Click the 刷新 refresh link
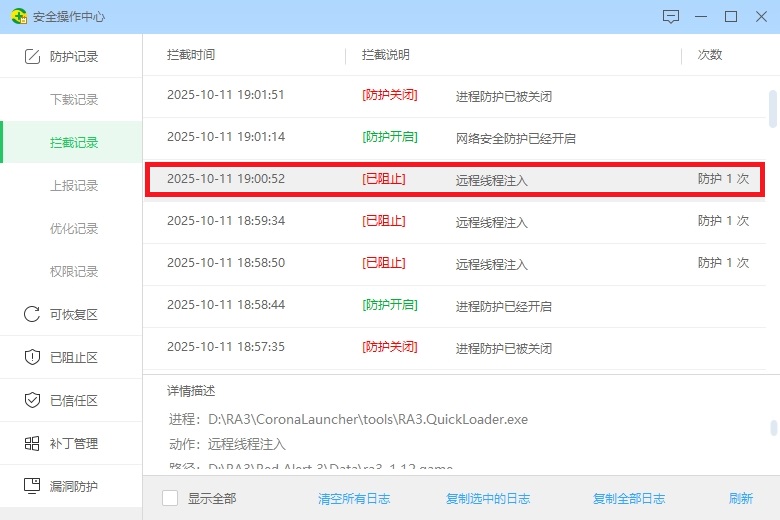This screenshot has height=520, width=780. point(741,499)
